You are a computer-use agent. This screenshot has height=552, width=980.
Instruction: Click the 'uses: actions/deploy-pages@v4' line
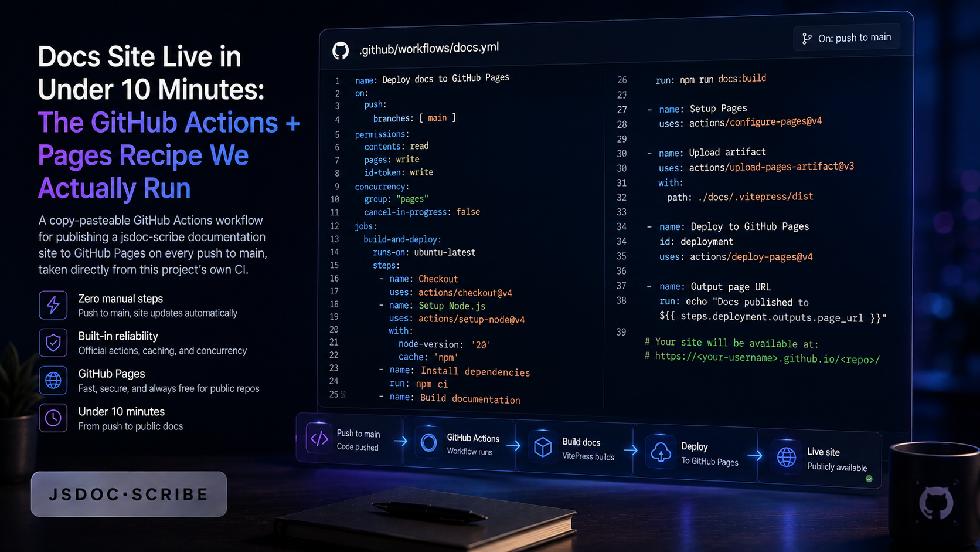(736, 256)
